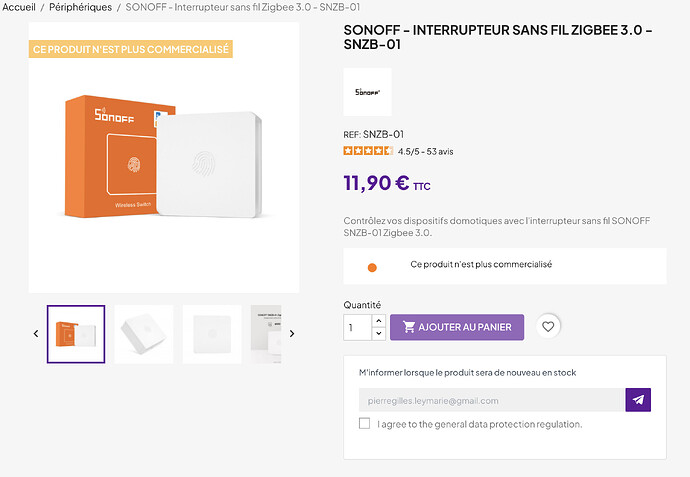
Task: Decrease quantity with the down arrow
Action: click(378, 333)
